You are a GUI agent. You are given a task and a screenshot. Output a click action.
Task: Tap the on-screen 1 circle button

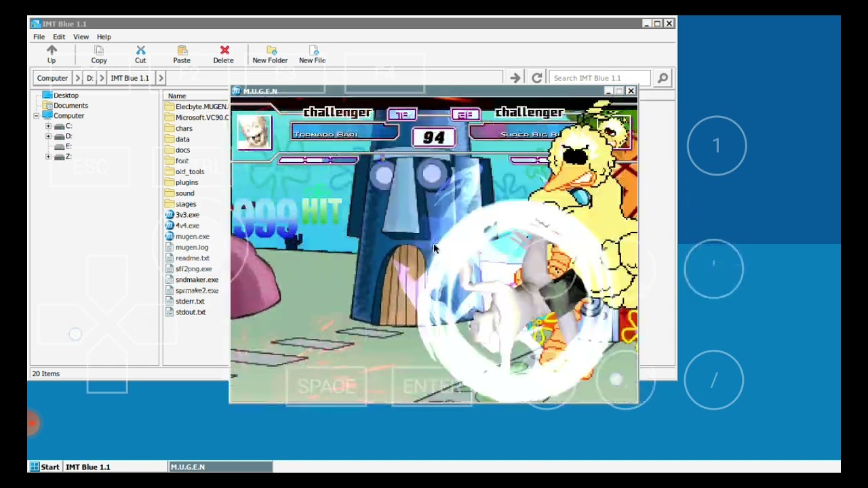(717, 146)
